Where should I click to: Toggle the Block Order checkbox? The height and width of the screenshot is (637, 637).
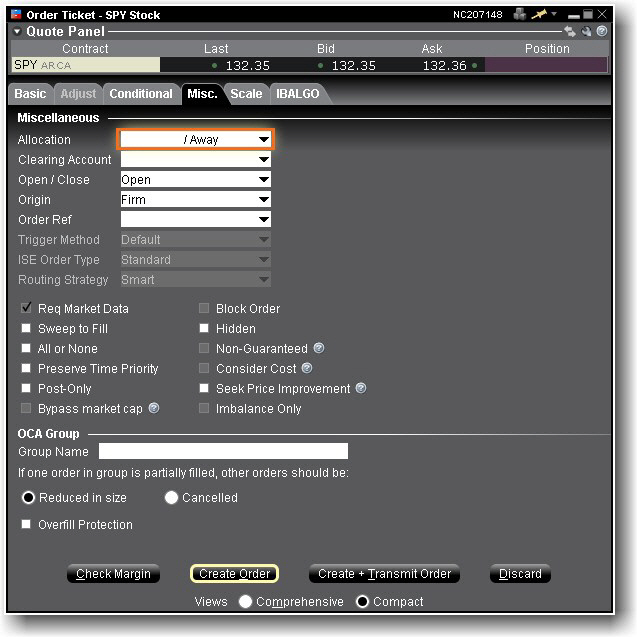pos(204,308)
